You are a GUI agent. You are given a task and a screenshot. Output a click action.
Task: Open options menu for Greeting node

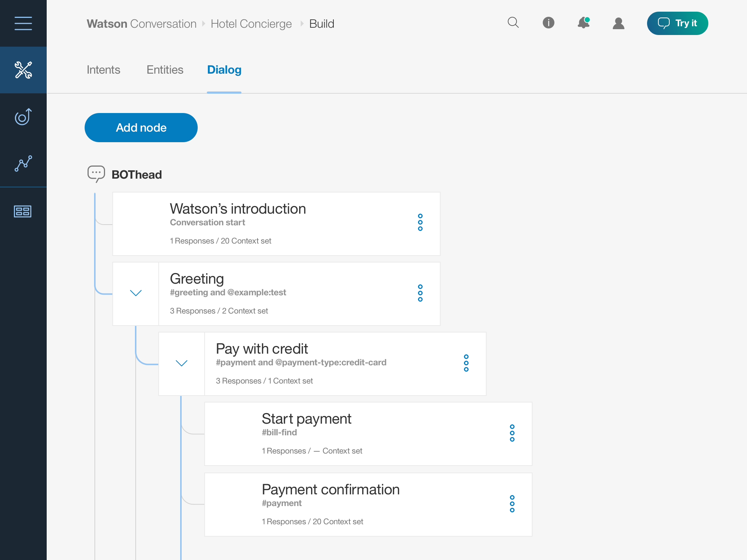[x=420, y=293]
